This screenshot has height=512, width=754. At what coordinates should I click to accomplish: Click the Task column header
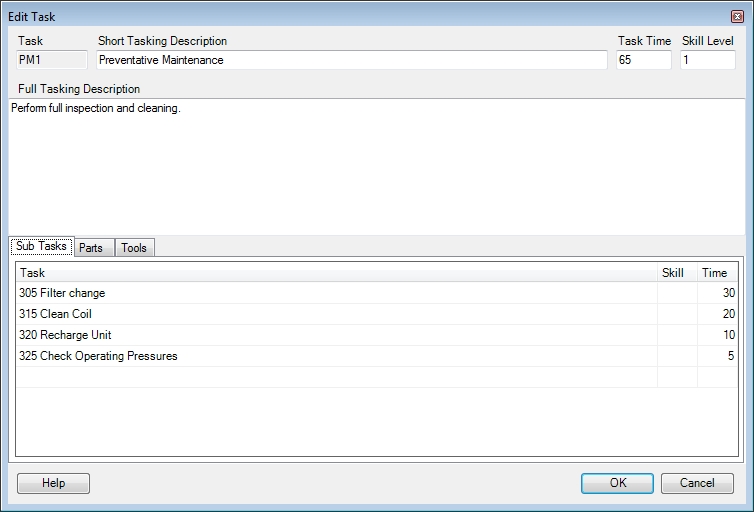pyautogui.click(x=337, y=273)
